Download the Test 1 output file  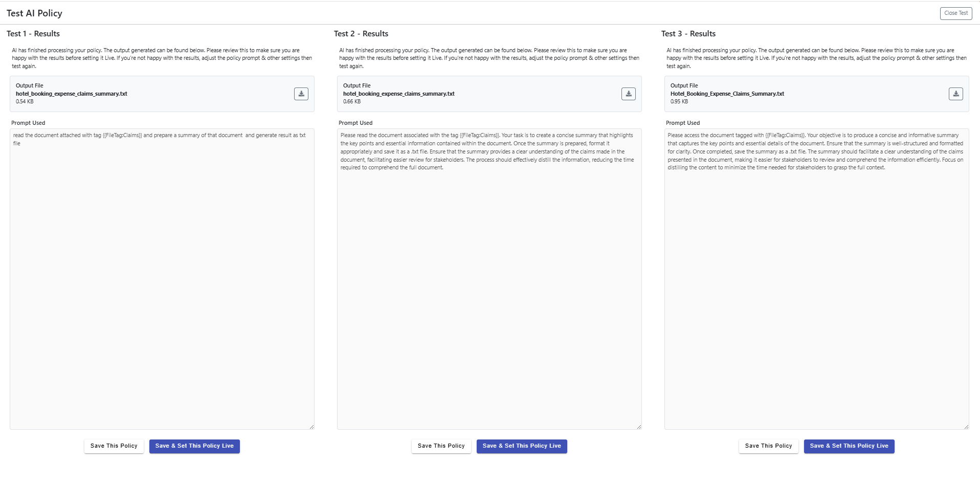[301, 94]
